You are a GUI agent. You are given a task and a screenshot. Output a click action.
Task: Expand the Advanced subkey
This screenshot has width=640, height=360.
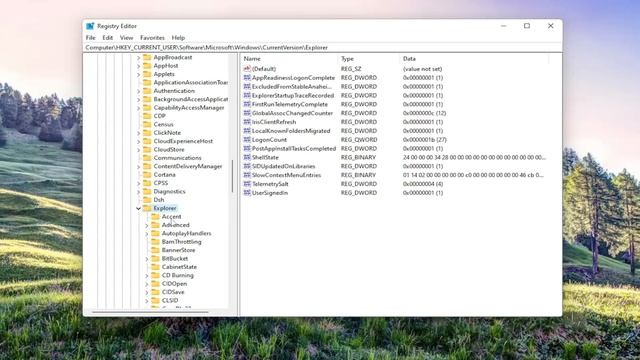coord(147,225)
